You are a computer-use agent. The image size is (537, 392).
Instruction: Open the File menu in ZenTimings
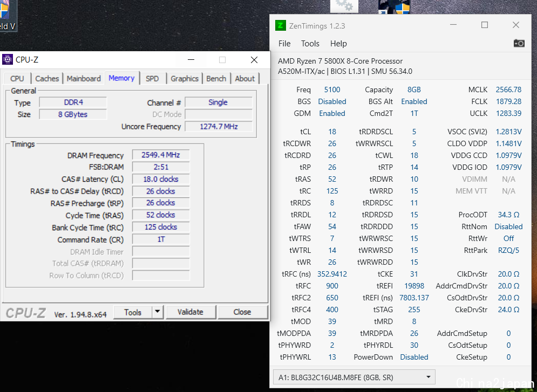[x=284, y=44]
